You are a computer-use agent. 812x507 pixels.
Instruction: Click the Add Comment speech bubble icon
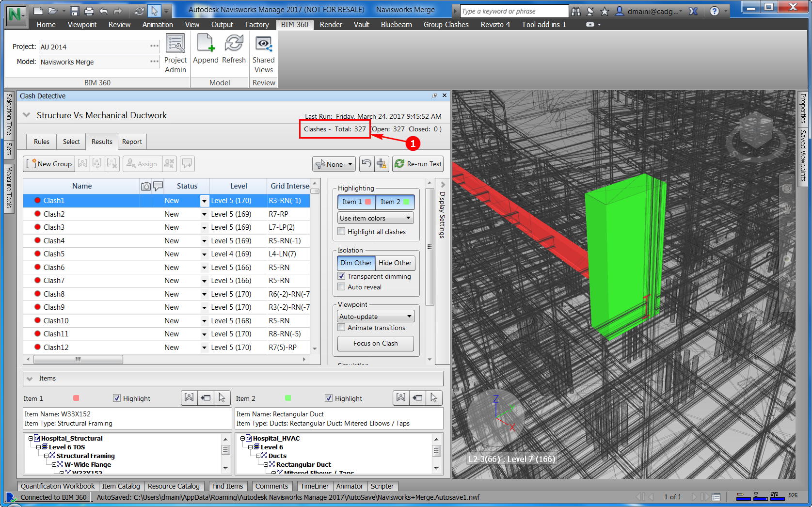(187, 164)
